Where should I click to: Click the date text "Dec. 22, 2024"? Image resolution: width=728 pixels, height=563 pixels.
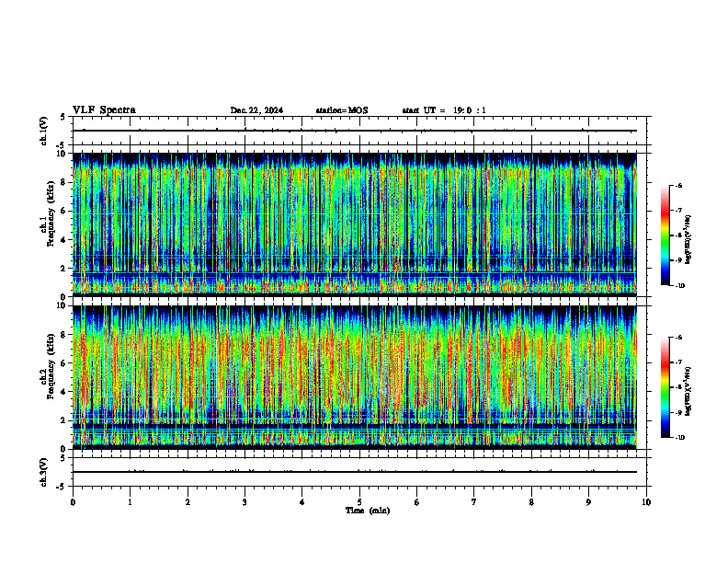tap(256, 110)
